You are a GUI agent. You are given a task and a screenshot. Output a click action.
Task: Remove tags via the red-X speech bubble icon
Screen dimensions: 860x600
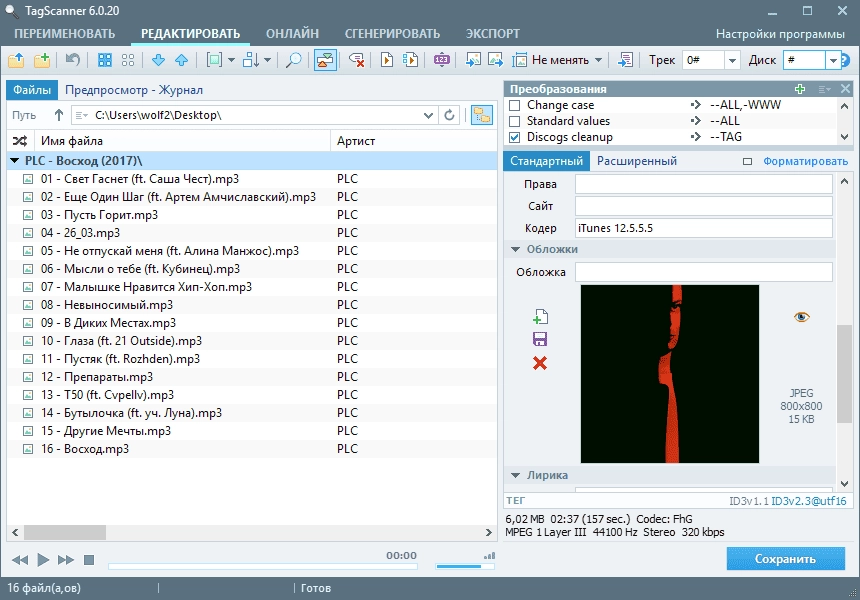pyautogui.click(x=357, y=60)
